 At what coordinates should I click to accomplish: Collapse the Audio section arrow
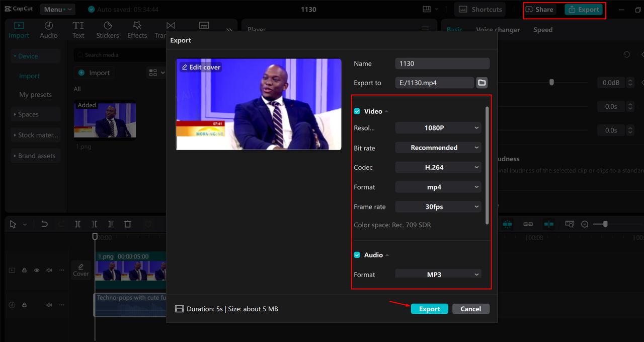387,255
